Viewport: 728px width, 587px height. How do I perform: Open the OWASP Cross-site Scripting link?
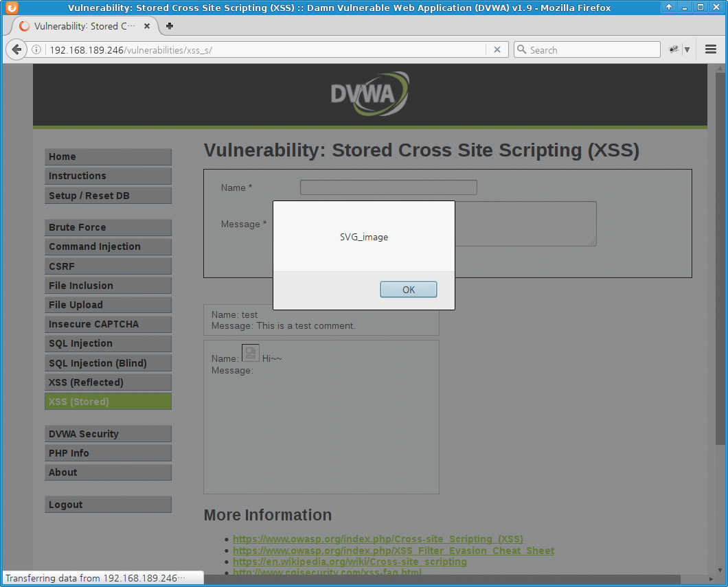(x=378, y=539)
